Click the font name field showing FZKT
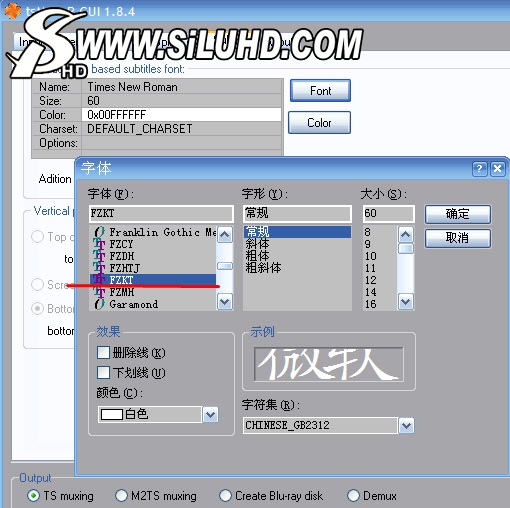 tap(161, 213)
